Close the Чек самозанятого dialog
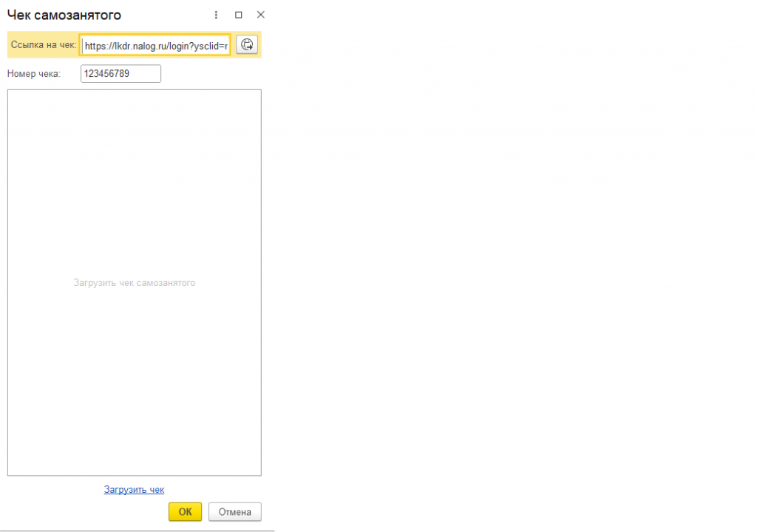Viewport: 757px width, 532px height. (x=261, y=15)
